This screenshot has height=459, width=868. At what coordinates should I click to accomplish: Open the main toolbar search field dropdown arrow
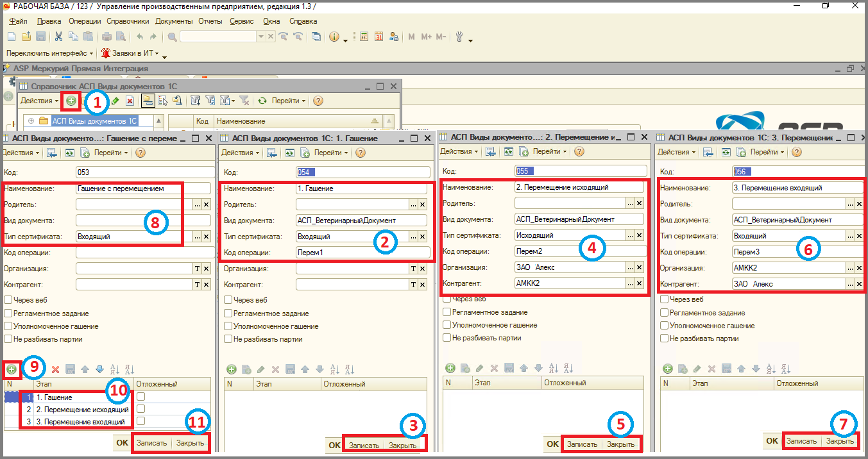pyautogui.click(x=261, y=37)
